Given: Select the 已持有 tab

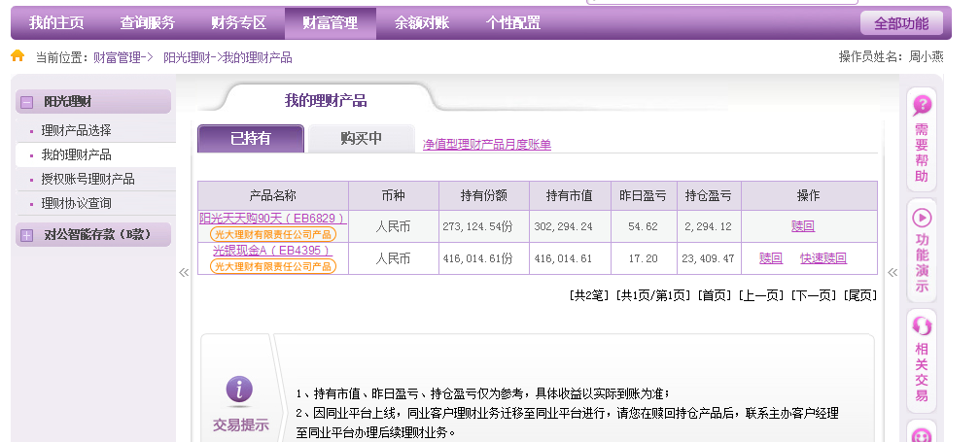Looking at the screenshot, I should click(x=250, y=139).
